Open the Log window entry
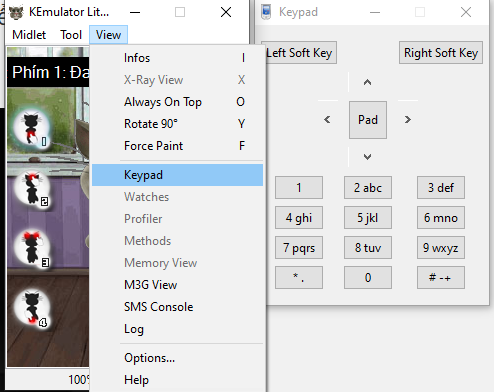The width and height of the screenshot is (494, 392). coord(177,329)
